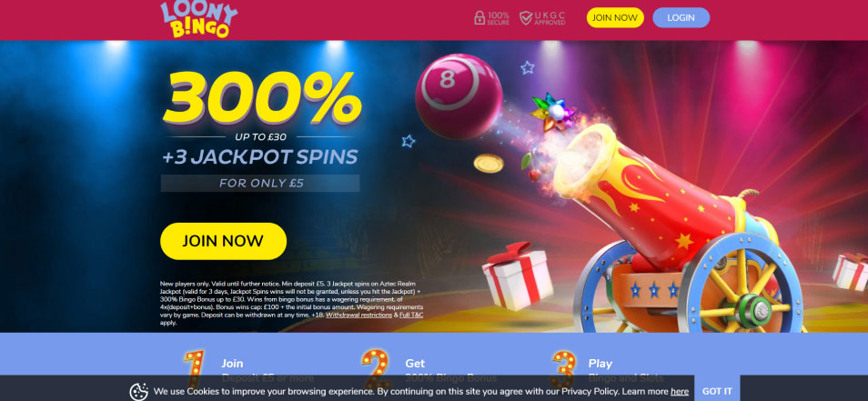The width and height of the screenshot is (868, 401).
Task: Click the step 2 marquee number icon
Action: tap(377, 369)
